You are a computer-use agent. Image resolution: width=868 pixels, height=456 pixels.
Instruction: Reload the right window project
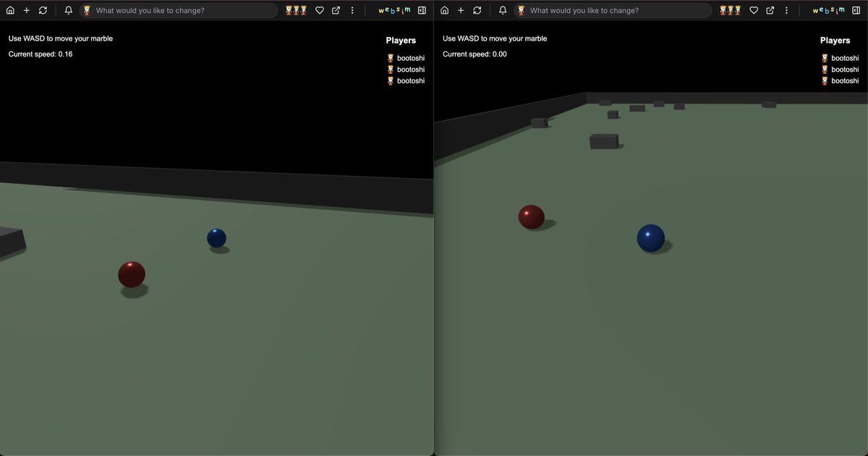pyautogui.click(x=477, y=11)
